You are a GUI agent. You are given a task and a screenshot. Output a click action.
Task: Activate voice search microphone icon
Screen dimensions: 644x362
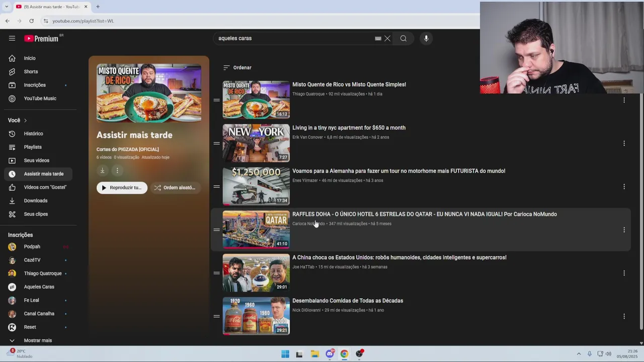pos(426,38)
